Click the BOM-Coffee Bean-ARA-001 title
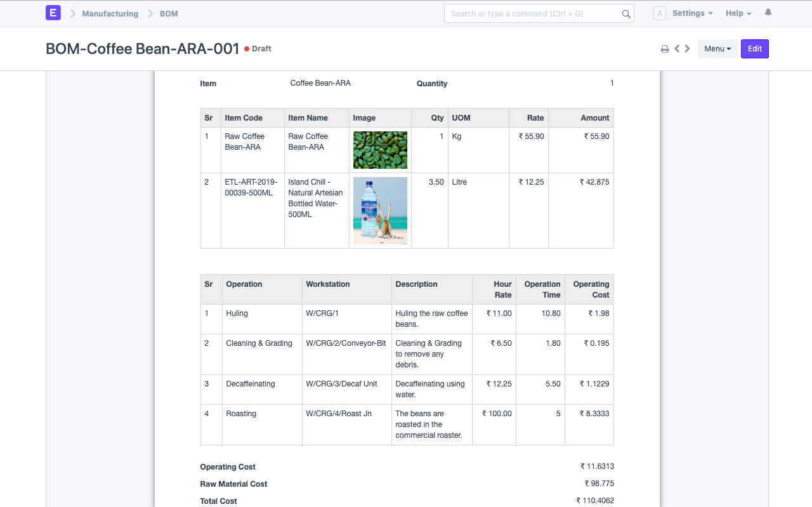 tap(143, 49)
